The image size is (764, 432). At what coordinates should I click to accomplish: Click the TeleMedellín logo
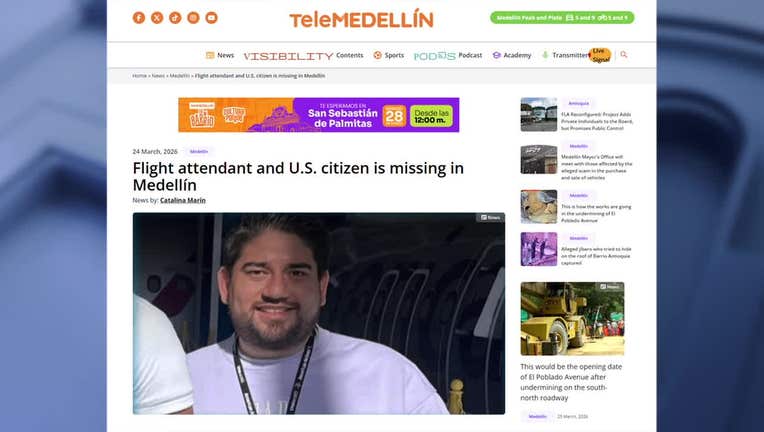[361, 19]
